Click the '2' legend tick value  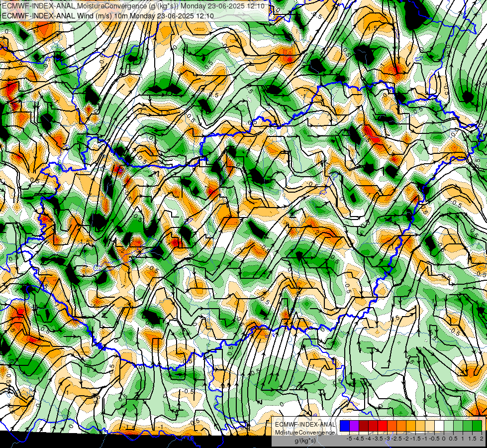click(482, 439)
